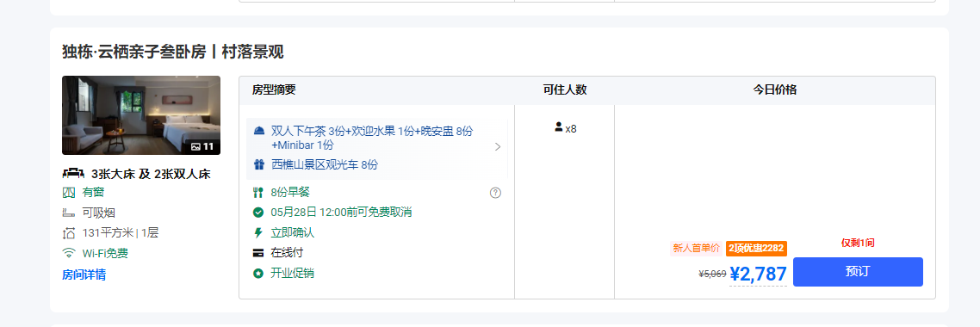
Task: Open the 2项优惠2282 discount tag
Action: coord(756,249)
